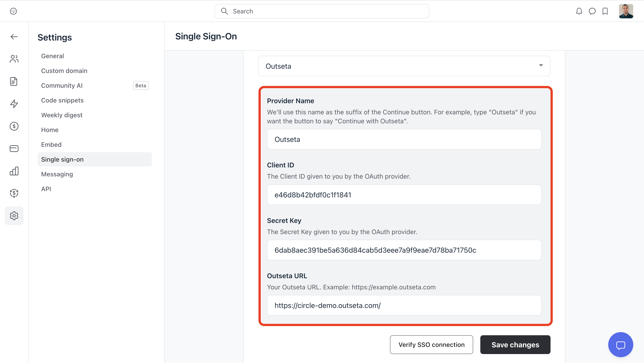Open the support chat bubble widget
Screen dimensions: 644x363
[x=621, y=345]
